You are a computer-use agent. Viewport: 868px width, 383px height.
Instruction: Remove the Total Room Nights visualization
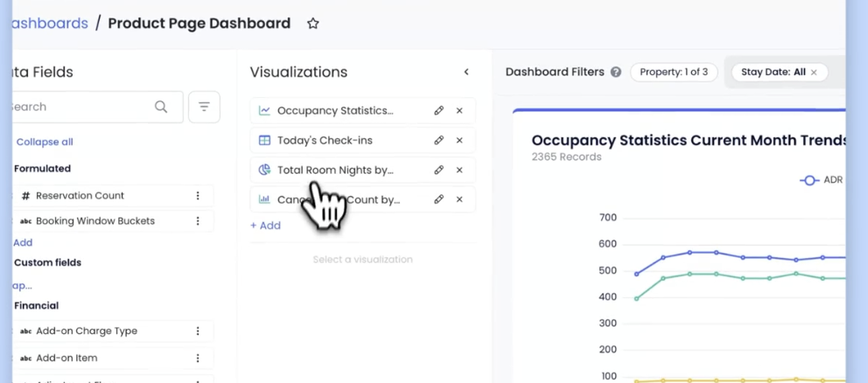pos(459,170)
